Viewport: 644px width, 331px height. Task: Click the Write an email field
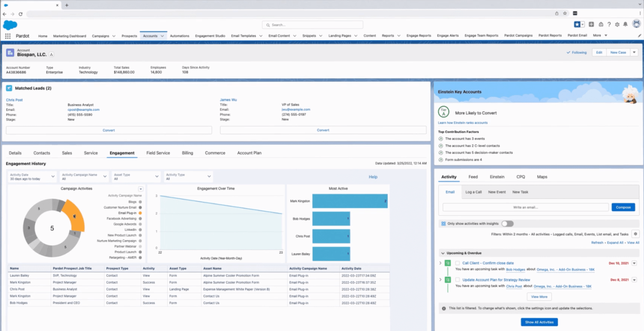pos(525,207)
